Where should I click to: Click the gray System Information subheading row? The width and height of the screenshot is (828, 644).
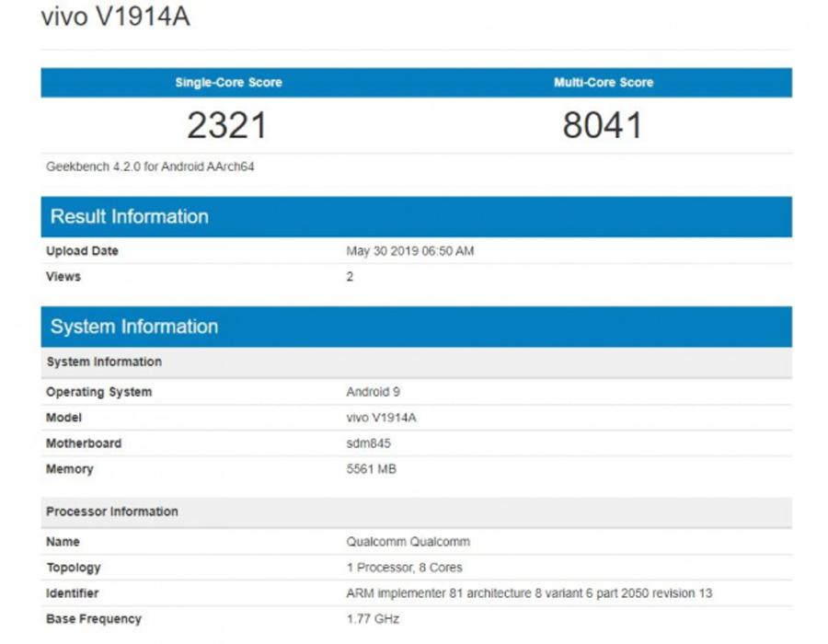(416, 362)
